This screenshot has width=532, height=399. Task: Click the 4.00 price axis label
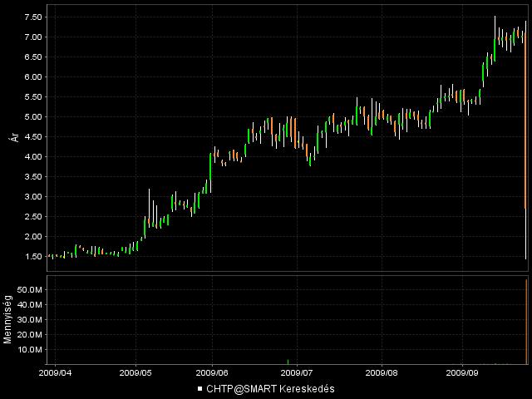[x=33, y=157]
